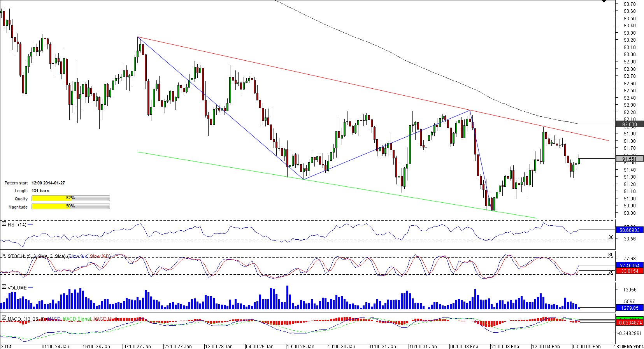Click the RSI value label 50.66933
The height and width of the screenshot is (349, 644).
coord(630,230)
